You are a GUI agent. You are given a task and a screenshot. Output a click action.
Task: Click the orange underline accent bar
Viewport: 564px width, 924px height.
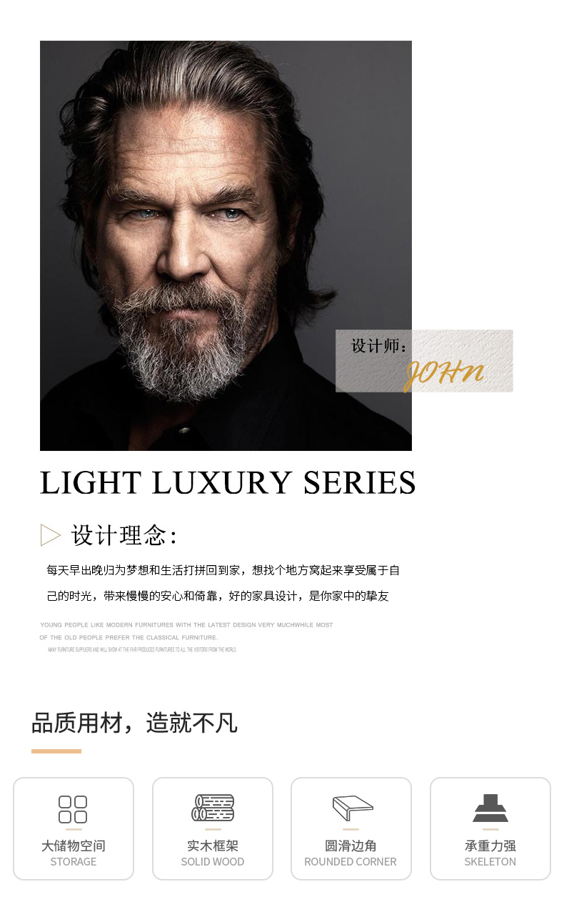pyautogui.click(x=56, y=751)
